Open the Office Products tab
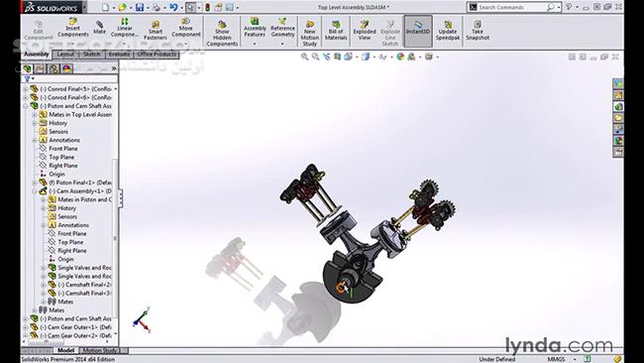The image size is (644, 363). [x=157, y=55]
